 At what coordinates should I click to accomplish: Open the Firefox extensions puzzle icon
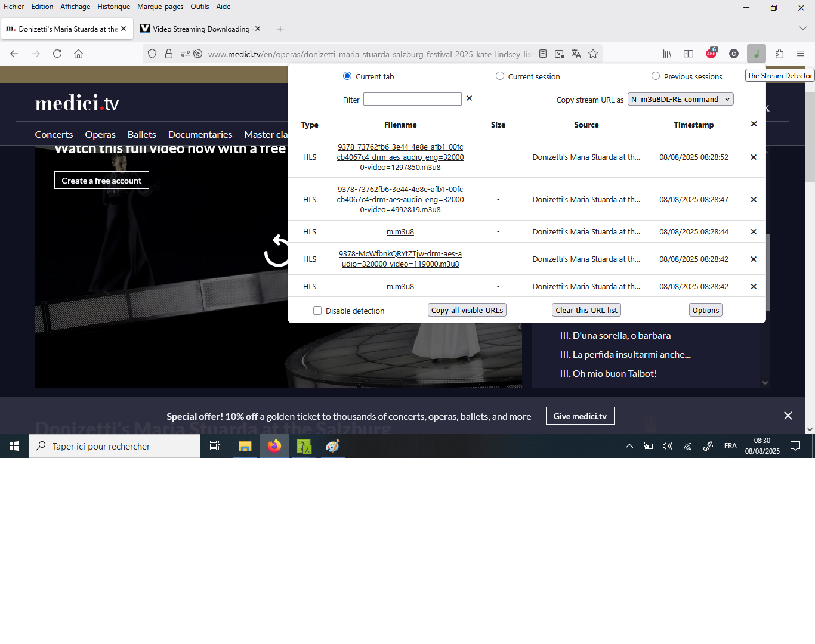pos(779,54)
